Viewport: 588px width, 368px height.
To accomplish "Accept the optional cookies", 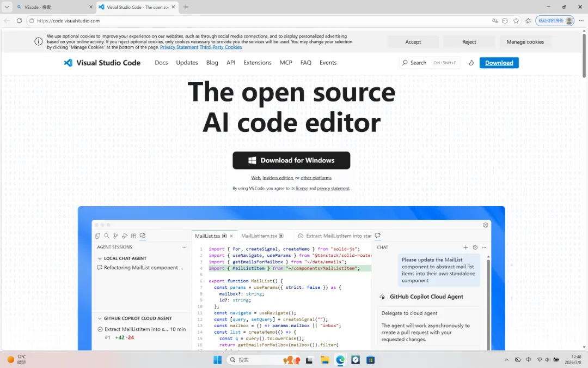I will coord(413,41).
